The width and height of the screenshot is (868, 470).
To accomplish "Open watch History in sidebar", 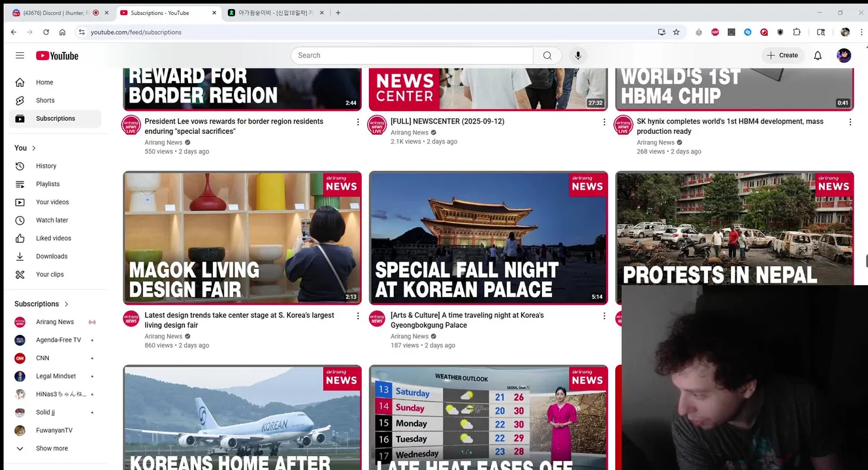I will (x=55, y=166).
